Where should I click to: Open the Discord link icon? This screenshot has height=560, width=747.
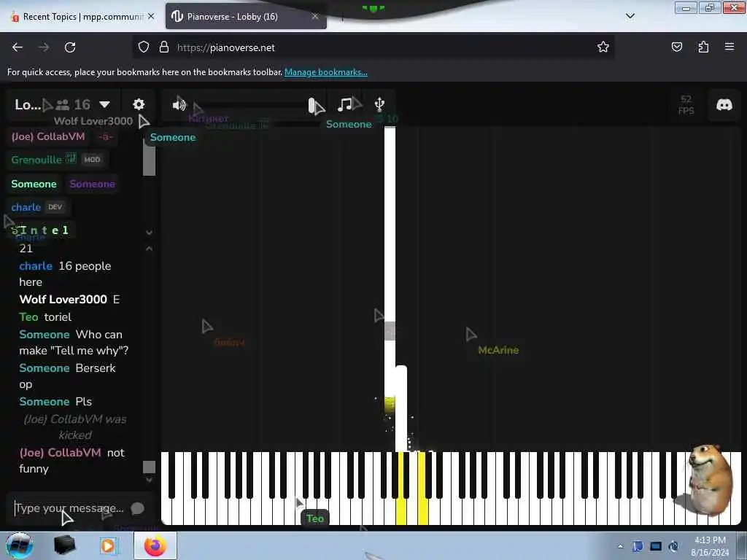point(724,105)
